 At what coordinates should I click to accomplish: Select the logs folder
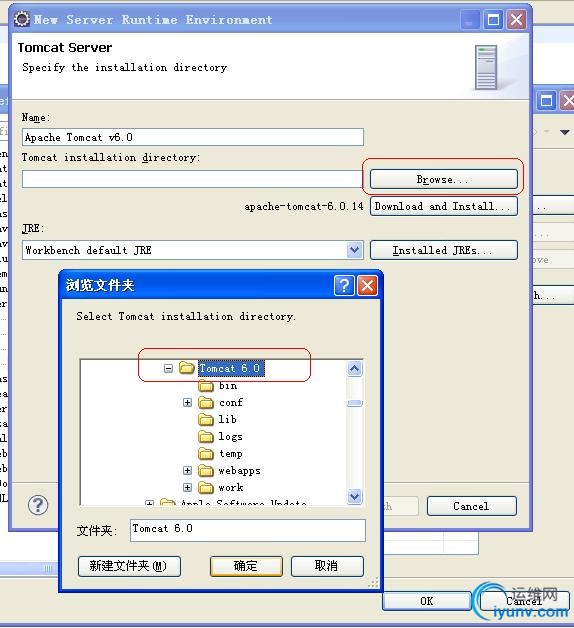[230, 437]
